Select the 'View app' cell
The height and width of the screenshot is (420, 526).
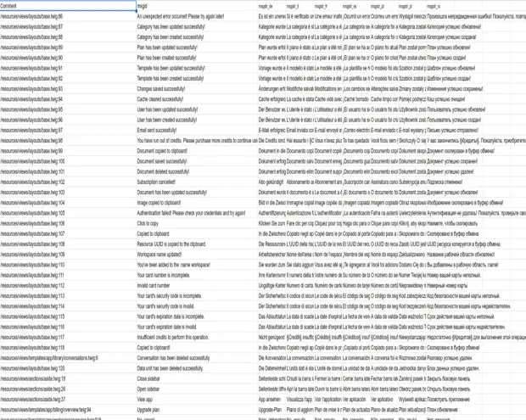(197, 400)
